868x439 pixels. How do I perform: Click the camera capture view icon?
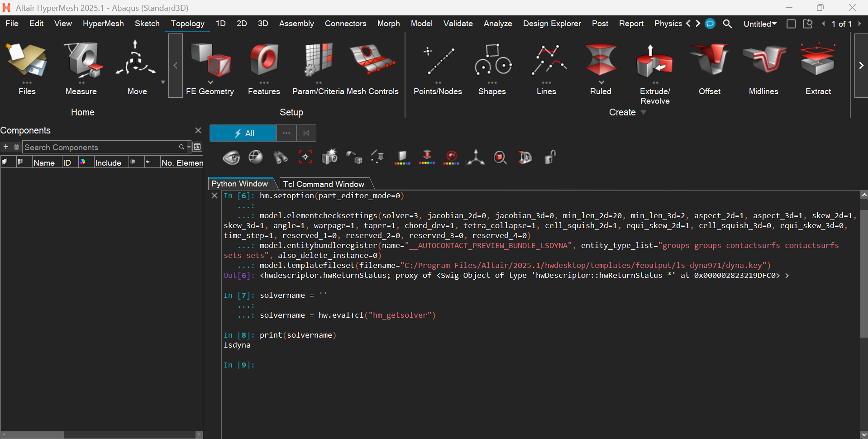point(329,157)
